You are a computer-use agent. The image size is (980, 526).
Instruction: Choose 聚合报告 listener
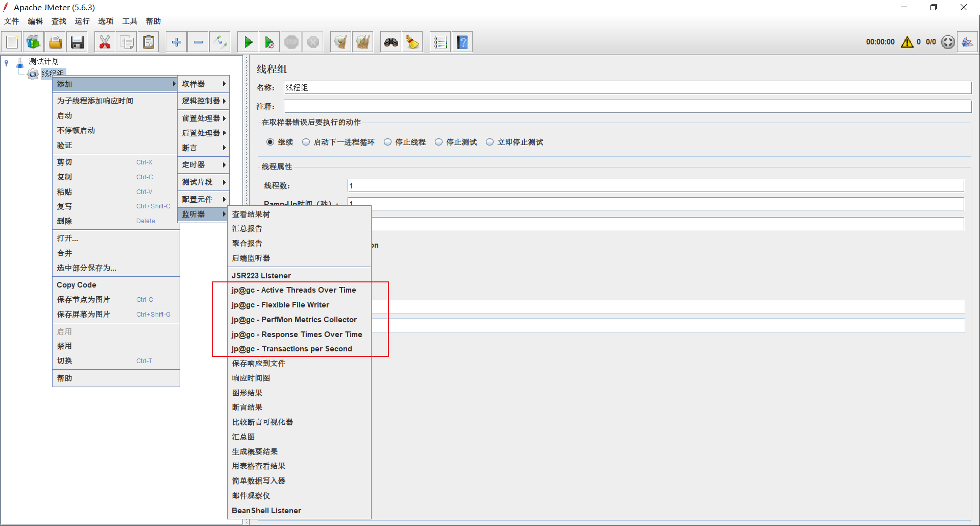tap(299, 244)
